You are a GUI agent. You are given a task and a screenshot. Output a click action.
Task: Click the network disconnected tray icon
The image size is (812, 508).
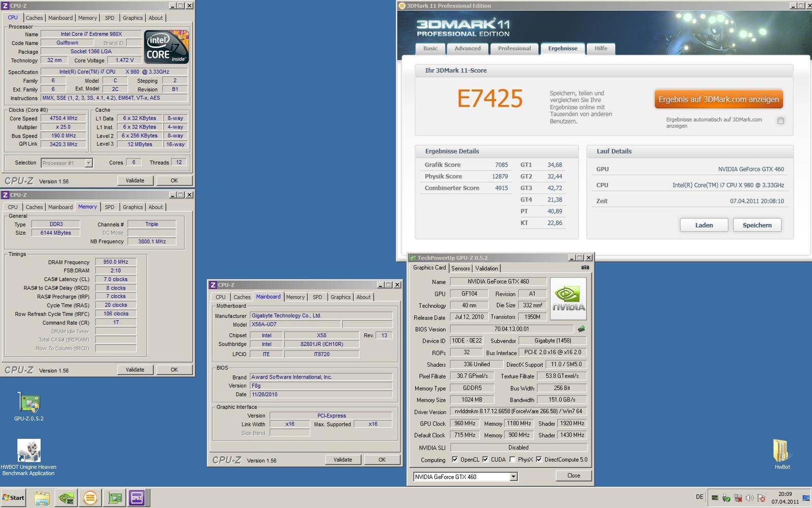pyautogui.click(x=738, y=498)
